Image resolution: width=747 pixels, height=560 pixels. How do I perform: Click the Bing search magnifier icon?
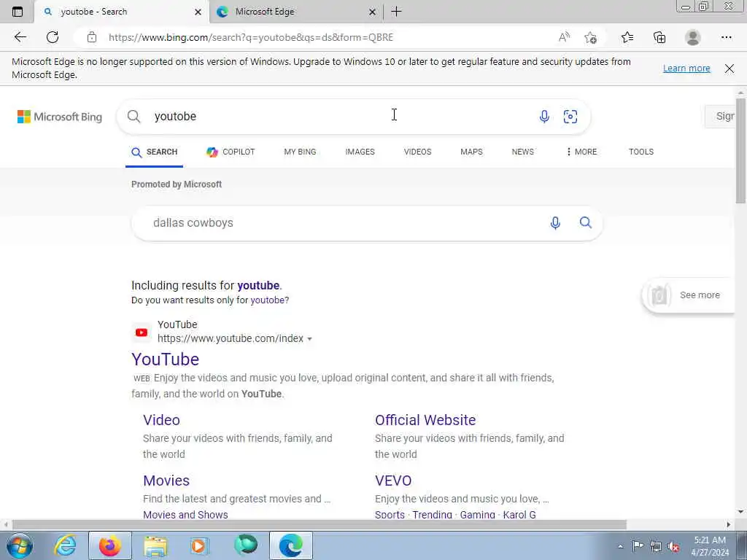(x=134, y=116)
